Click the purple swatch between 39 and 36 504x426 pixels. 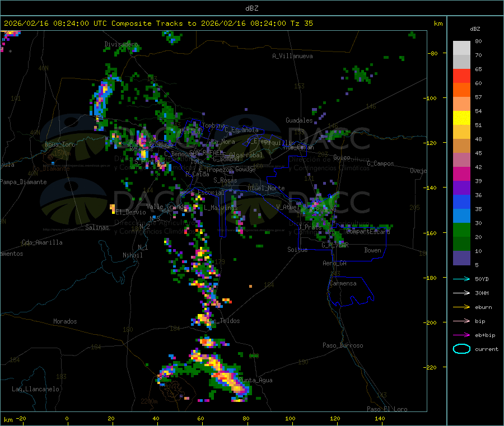[461, 188]
